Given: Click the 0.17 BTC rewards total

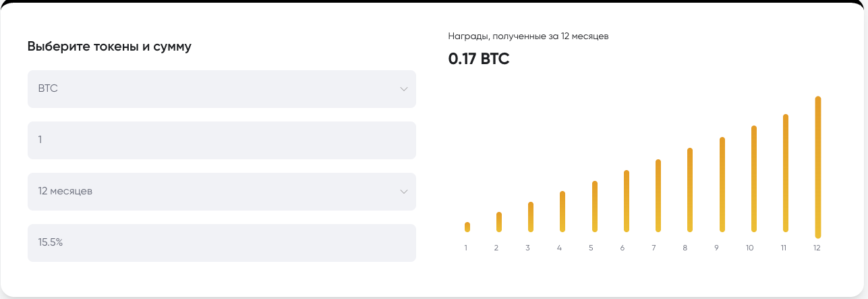Looking at the screenshot, I should point(479,59).
